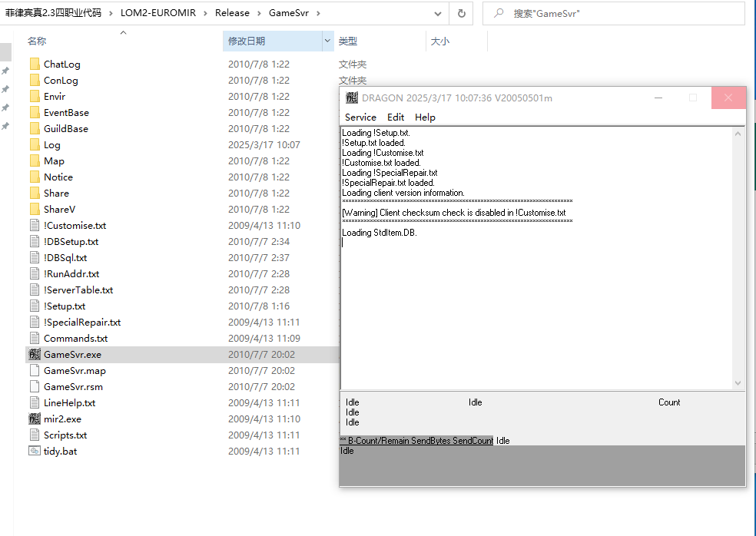Expand the address bar history dropdown
Viewport: 756px width, 536px height.
point(437,13)
